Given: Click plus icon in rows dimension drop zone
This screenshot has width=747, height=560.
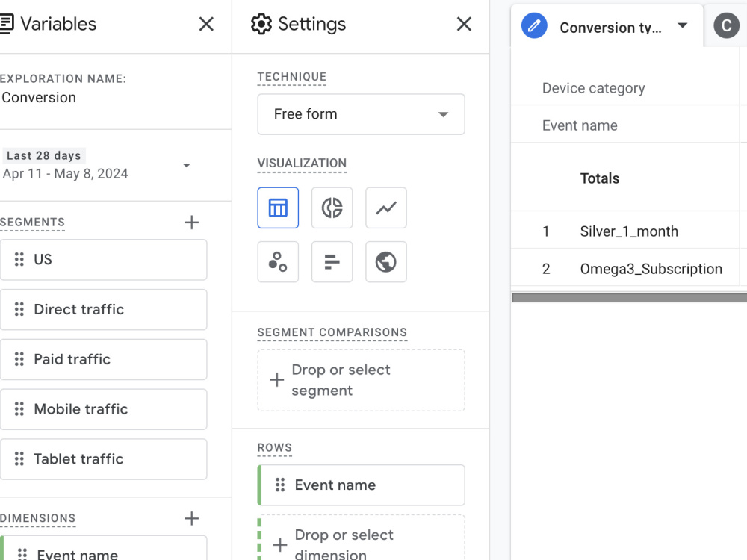Looking at the screenshot, I should 280,545.
